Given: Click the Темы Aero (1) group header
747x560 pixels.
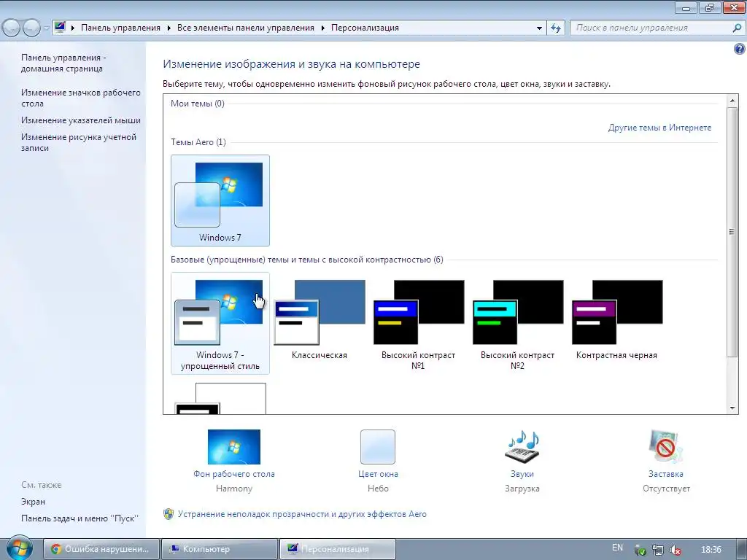Looking at the screenshot, I should coord(198,142).
